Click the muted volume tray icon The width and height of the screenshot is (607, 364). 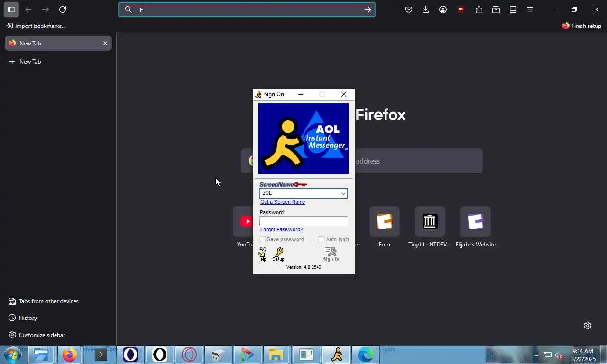tap(560, 355)
